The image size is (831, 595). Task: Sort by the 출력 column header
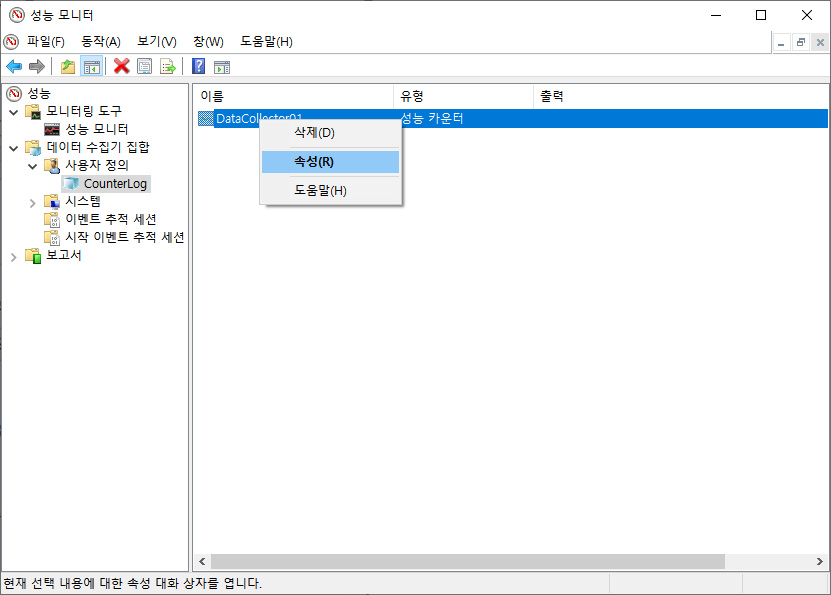[x=551, y=96]
